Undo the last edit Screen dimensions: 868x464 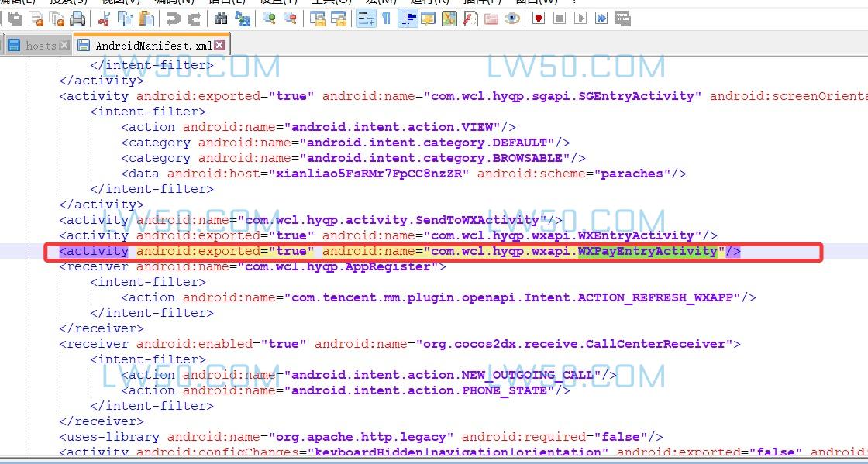click(x=173, y=19)
